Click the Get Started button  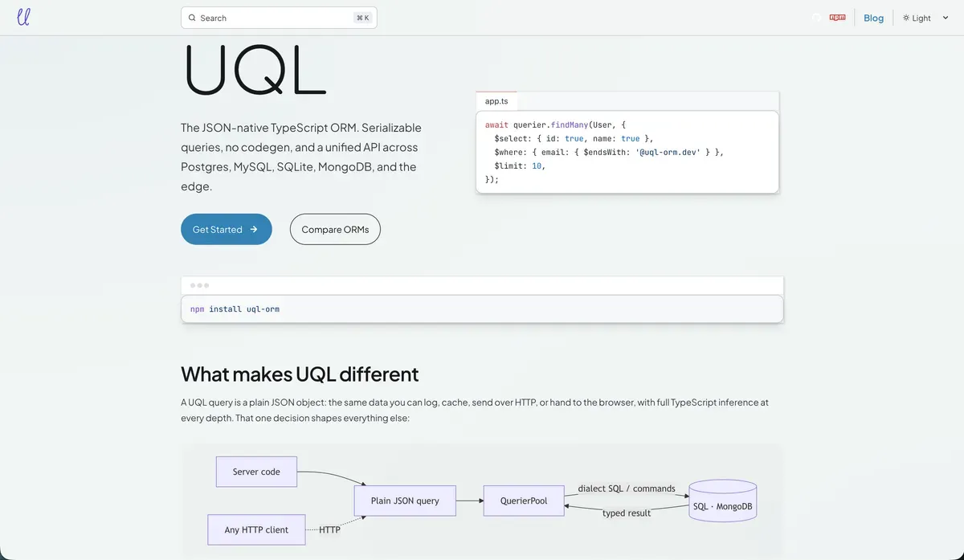click(227, 229)
